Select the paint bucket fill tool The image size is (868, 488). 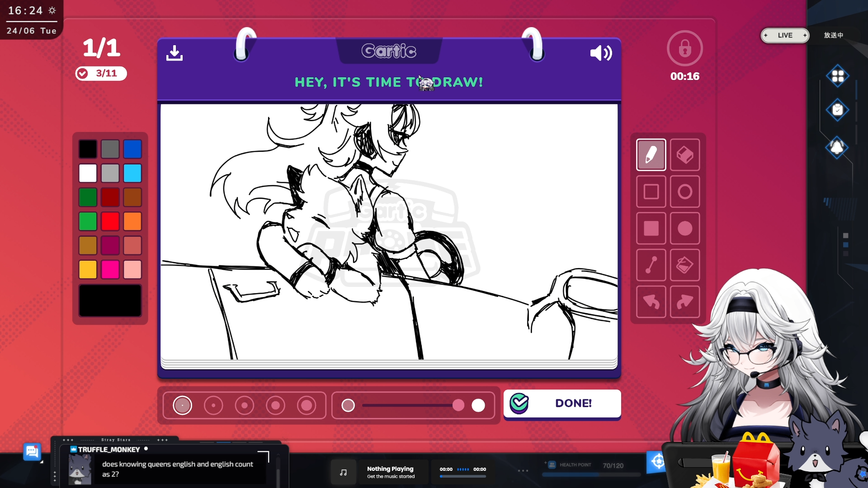click(685, 265)
